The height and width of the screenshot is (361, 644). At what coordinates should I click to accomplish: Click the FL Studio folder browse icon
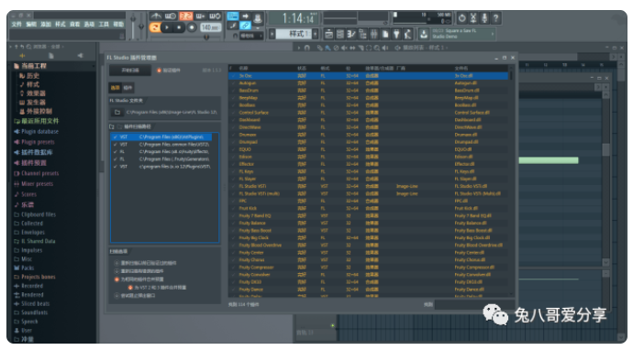click(117, 112)
